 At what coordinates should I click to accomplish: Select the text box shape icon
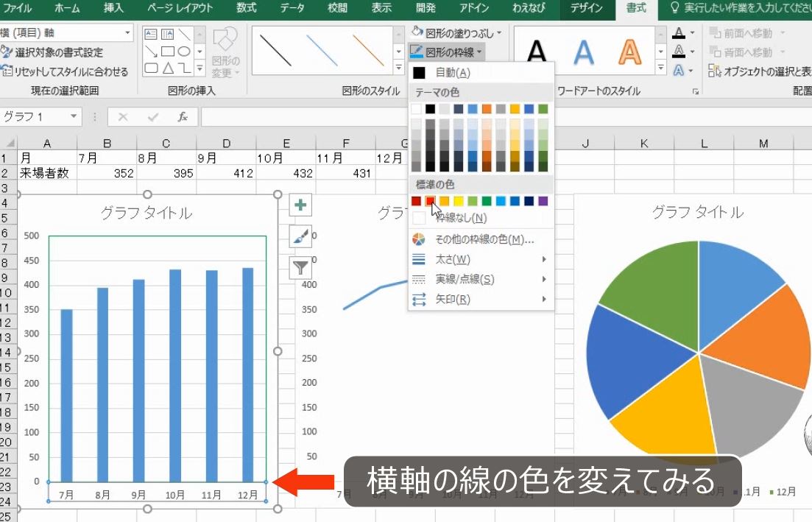[x=151, y=35]
